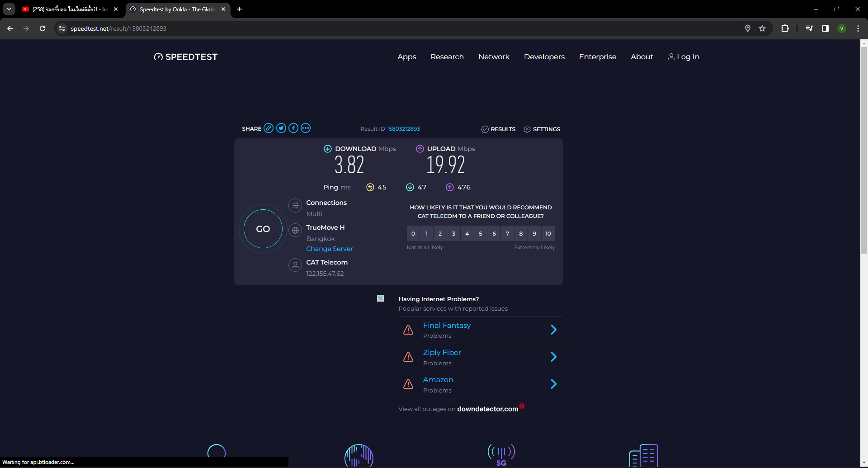This screenshot has width=868, height=468.
Task: Open Network menu item
Action: pos(494,57)
